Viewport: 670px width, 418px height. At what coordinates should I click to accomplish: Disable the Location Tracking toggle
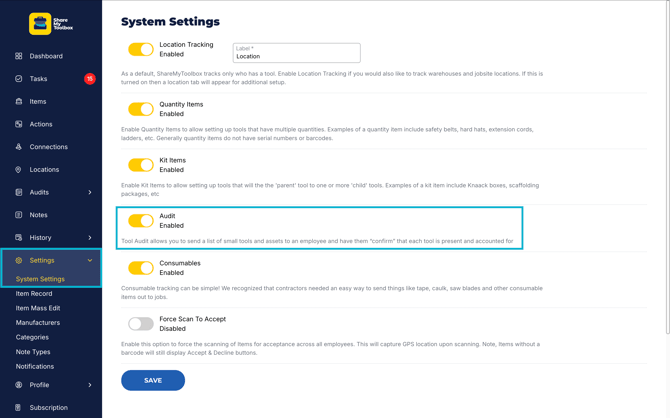click(141, 50)
